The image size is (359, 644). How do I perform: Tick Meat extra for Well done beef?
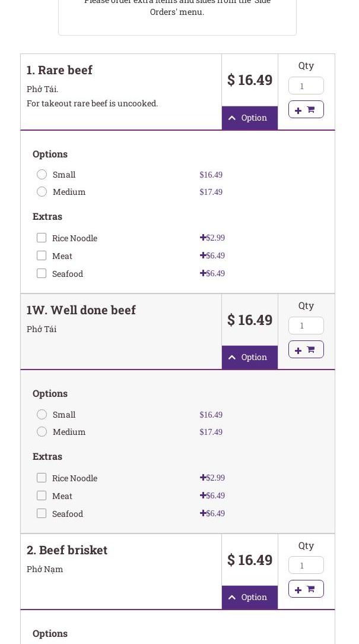(x=42, y=495)
